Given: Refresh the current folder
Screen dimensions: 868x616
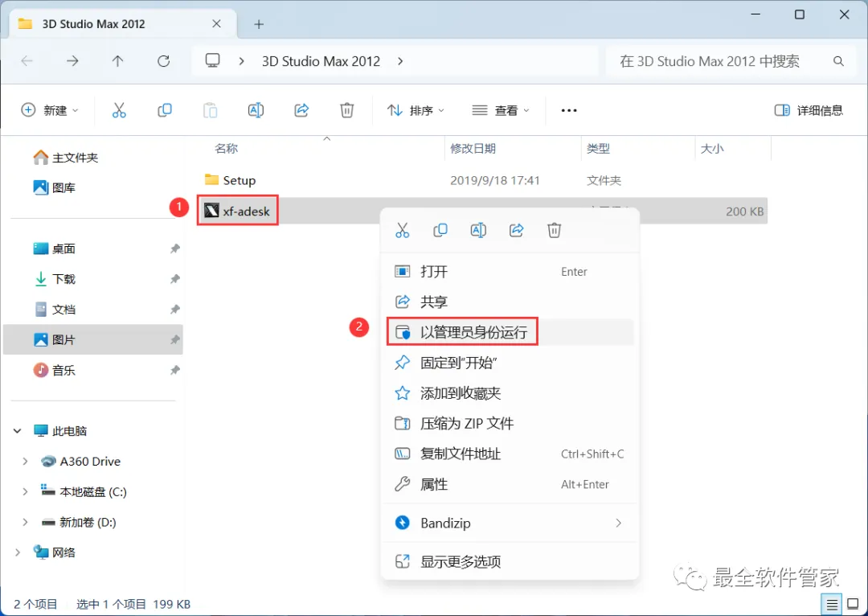Looking at the screenshot, I should 163,61.
